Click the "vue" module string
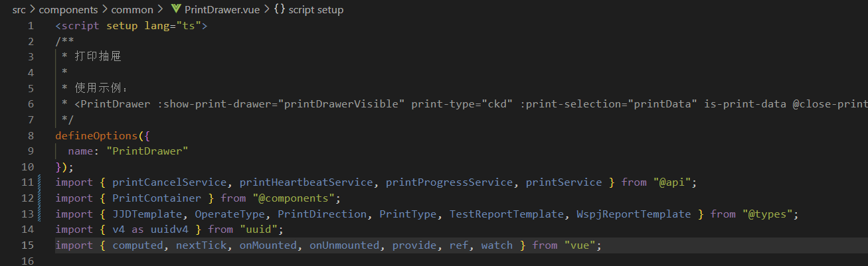The width and height of the screenshot is (868, 266). click(580, 245)
